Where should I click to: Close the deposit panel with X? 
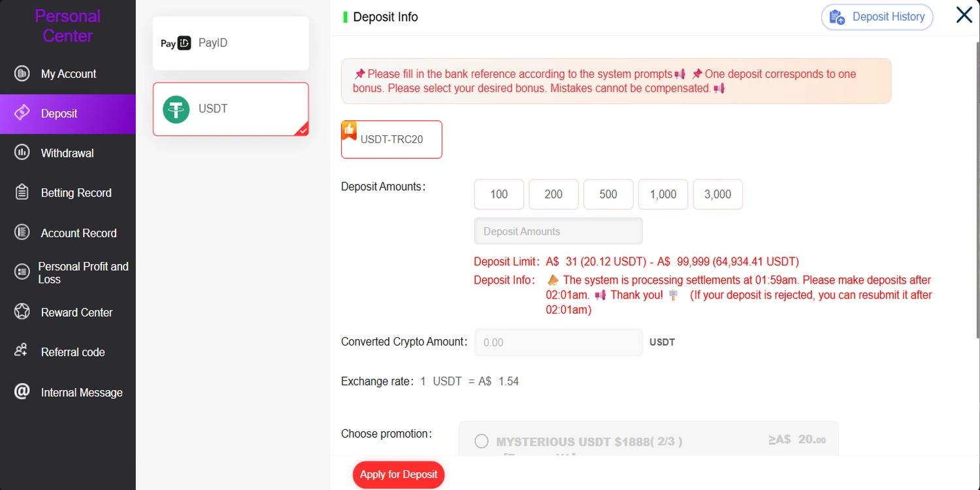[x=964, y=14]
